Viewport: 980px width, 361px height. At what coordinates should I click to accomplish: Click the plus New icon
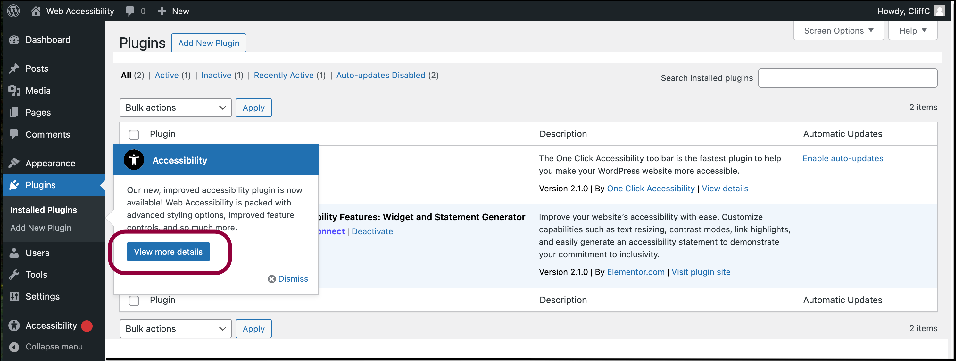(x=162, y=11)
